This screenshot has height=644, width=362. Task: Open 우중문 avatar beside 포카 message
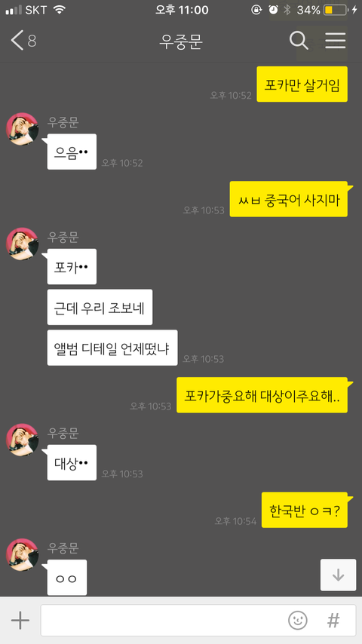[22, 244]
